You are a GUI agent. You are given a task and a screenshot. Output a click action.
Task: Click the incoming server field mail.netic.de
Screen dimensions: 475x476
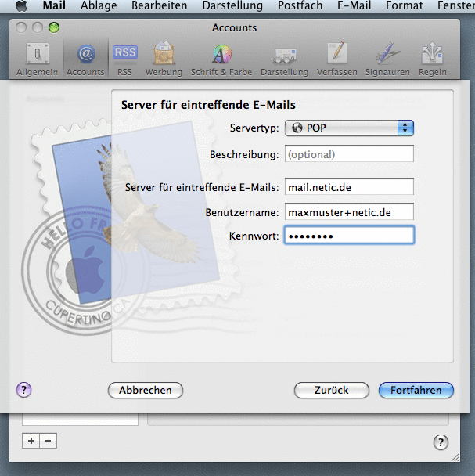(x=349, y=186)
